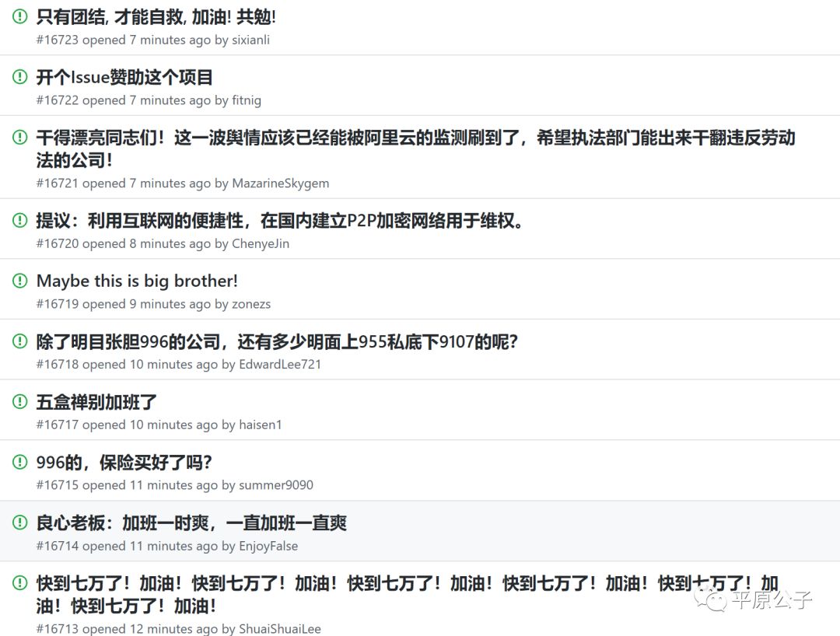
Task: Visit author summer9090's profile
Action: coord(276,486)
